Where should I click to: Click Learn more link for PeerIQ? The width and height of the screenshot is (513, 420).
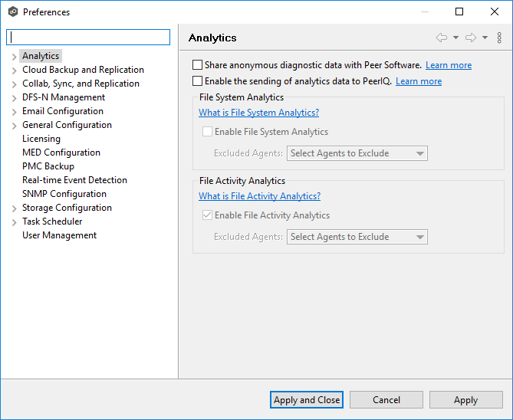point(419,81)
